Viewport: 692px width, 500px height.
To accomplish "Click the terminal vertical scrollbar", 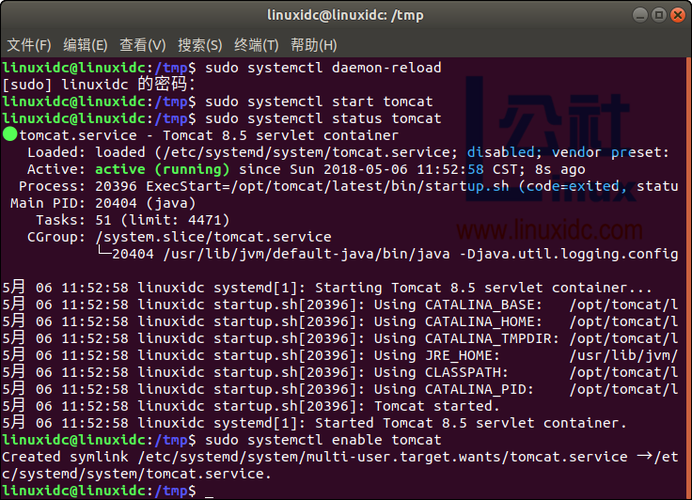I will (688, 278).
